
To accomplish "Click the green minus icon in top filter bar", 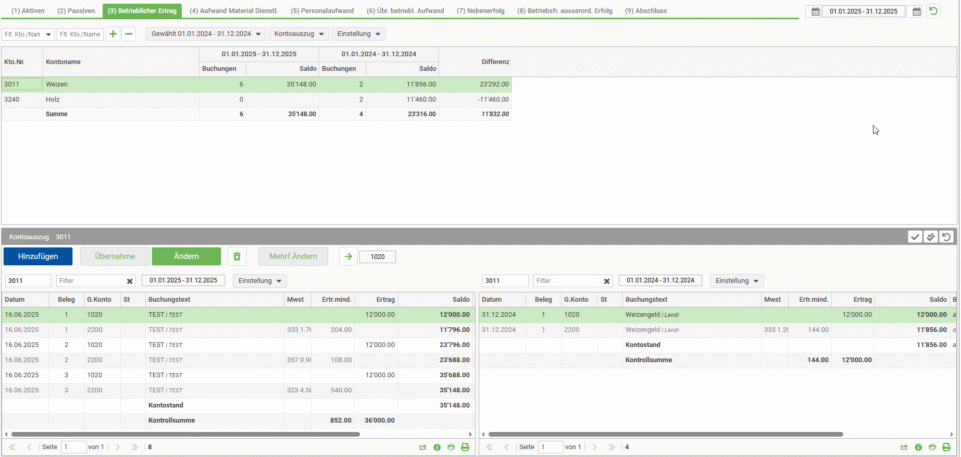I will pos(129,34).
